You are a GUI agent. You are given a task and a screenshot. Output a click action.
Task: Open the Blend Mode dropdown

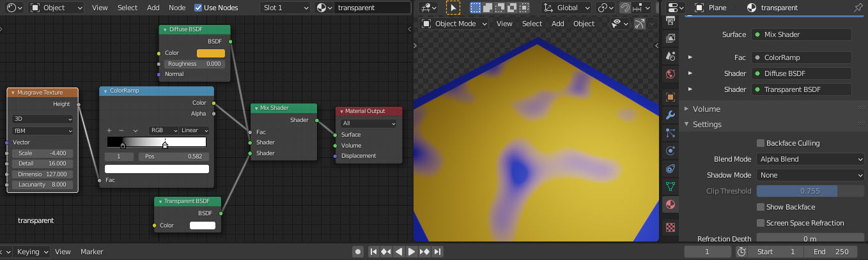[x=810, y=159]
